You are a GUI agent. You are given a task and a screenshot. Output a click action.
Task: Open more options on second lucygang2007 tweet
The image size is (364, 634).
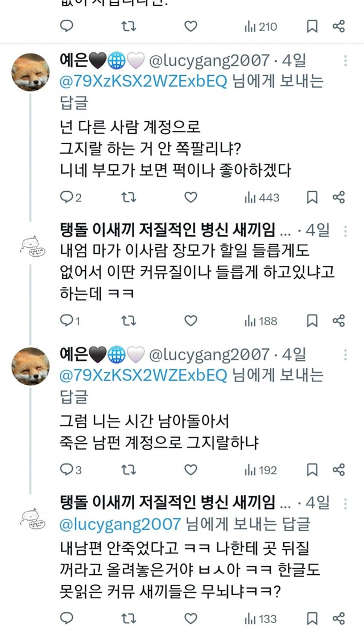pos(345,355)
